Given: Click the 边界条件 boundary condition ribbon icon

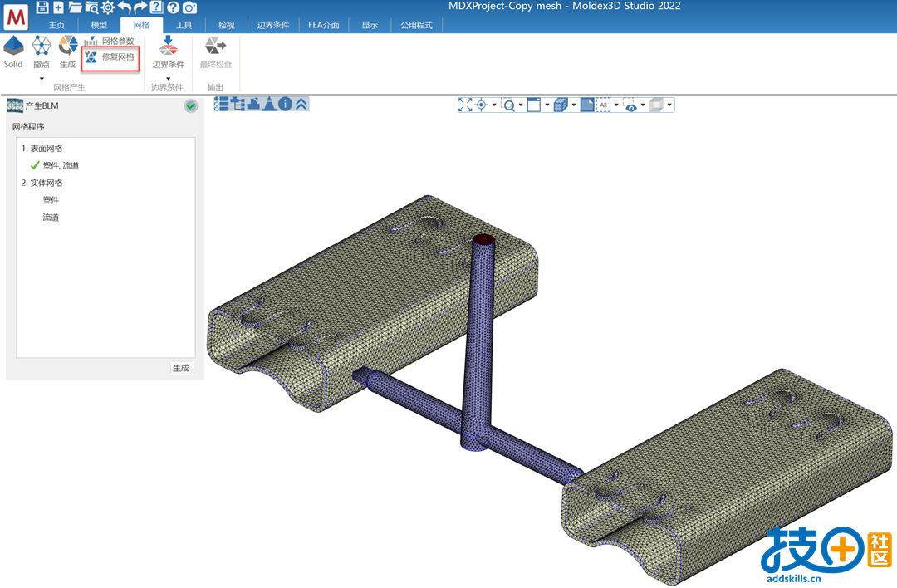Looking at the screenshot, I should (168, 52).
